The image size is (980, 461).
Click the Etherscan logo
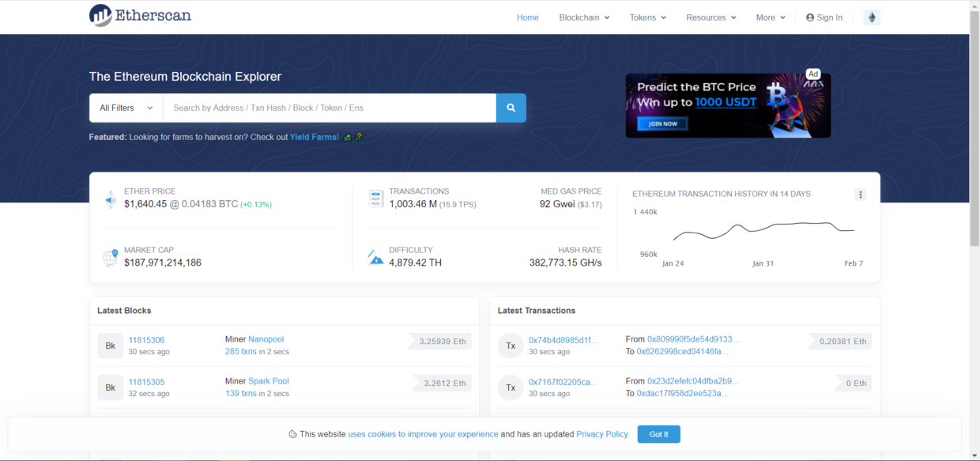[x=140, y=15]
